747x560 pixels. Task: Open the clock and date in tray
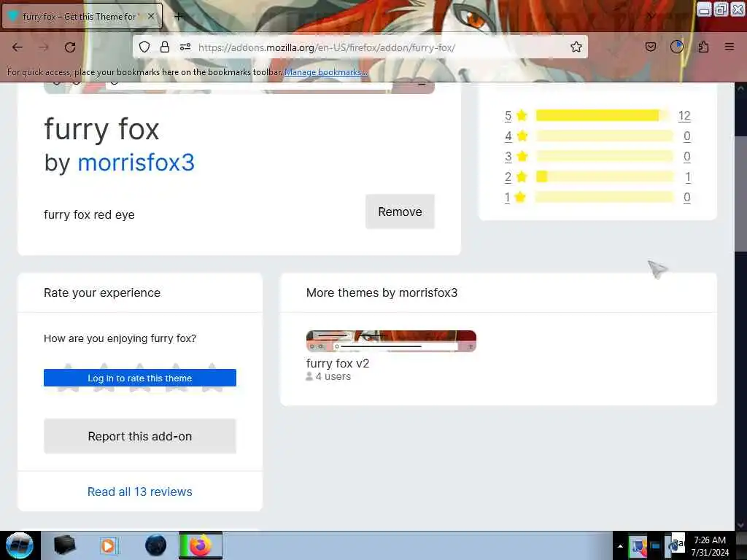710,546
